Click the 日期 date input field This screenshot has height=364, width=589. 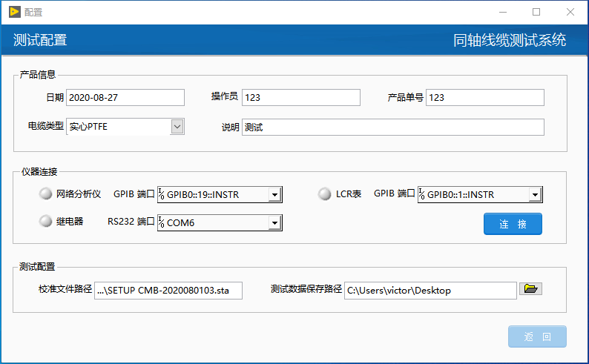click(125, 98)
